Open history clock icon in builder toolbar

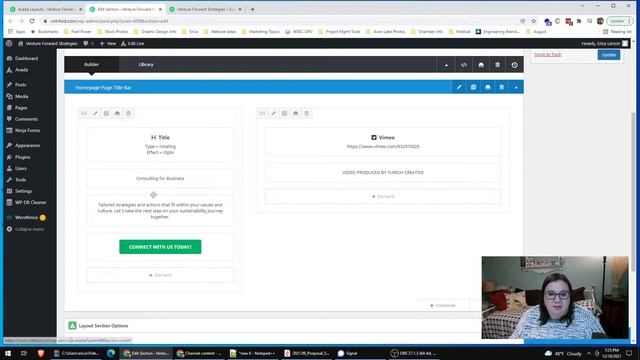click(514, 65)
